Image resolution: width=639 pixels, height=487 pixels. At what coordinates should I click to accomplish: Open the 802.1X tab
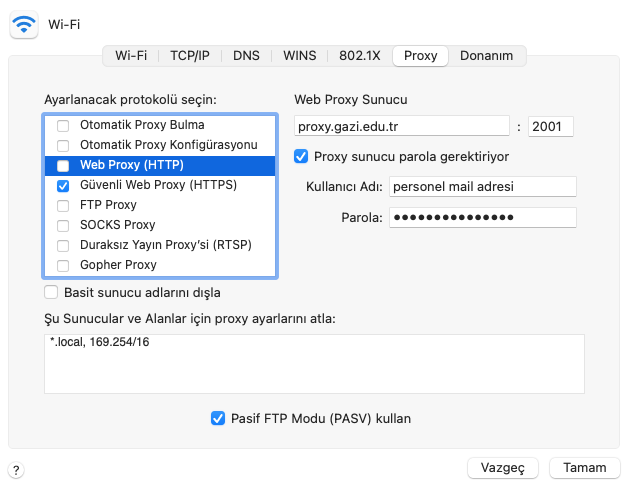coord(359,55)
